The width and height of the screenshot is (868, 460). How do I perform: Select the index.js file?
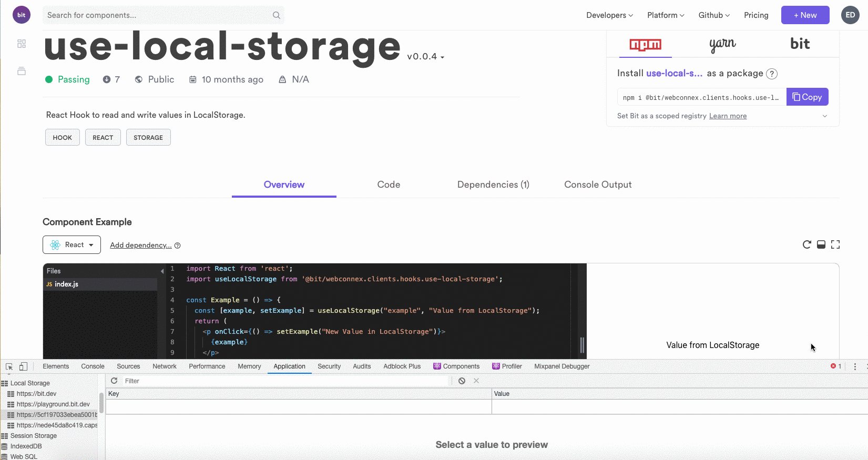(x=100, y=284)
